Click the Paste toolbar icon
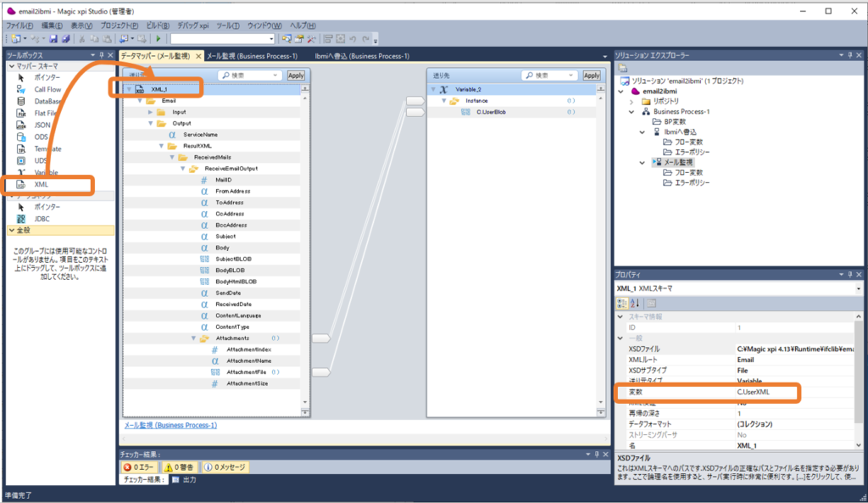Viewport: 868px width, 503px height. tap(107, 39)
